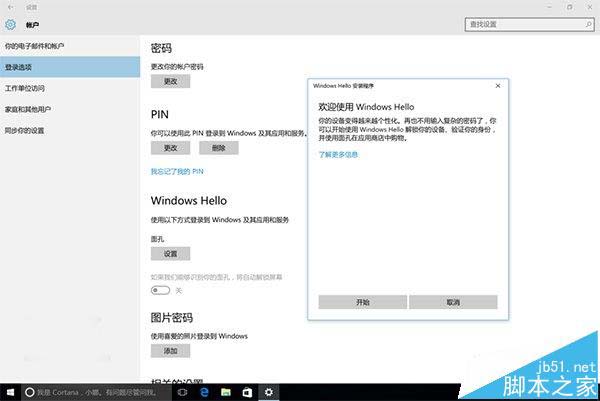Focus the 查找设置 search field

(x=529, y=24)
